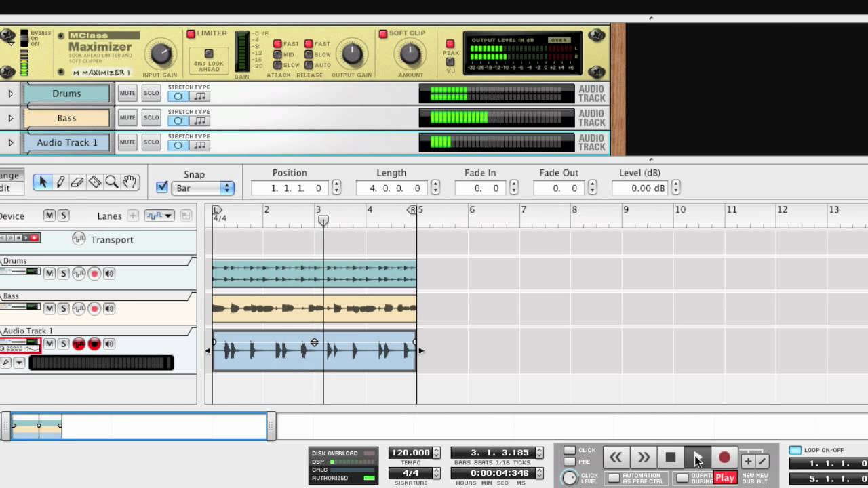Switch the output meter to VU mode
Viewport: 868px width, 488px height.
450,62
